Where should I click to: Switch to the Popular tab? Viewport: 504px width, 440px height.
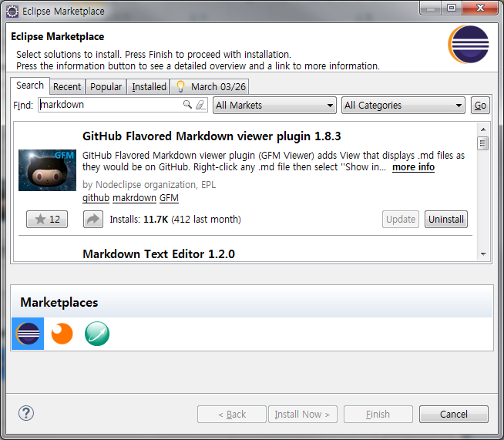coord(106,87)
